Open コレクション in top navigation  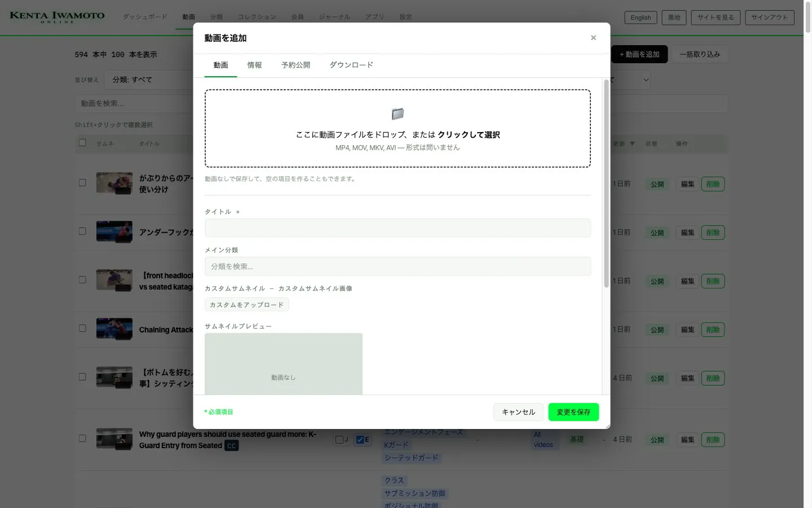257,17
